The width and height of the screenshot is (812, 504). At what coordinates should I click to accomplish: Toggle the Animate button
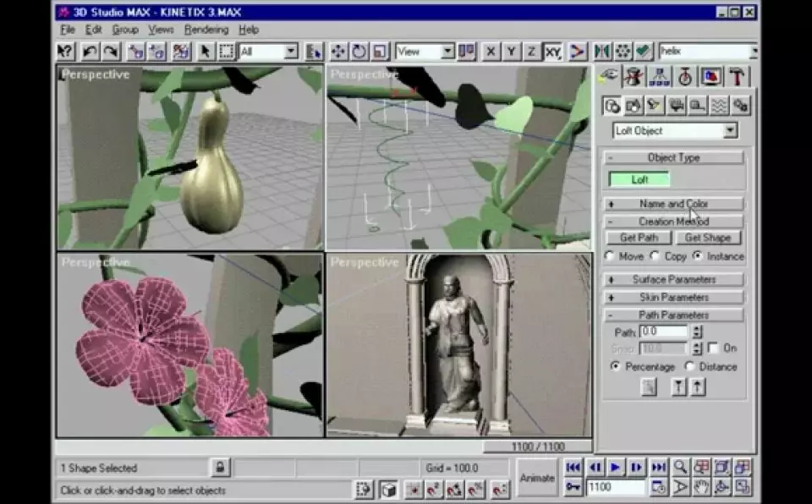coord(536,478)
